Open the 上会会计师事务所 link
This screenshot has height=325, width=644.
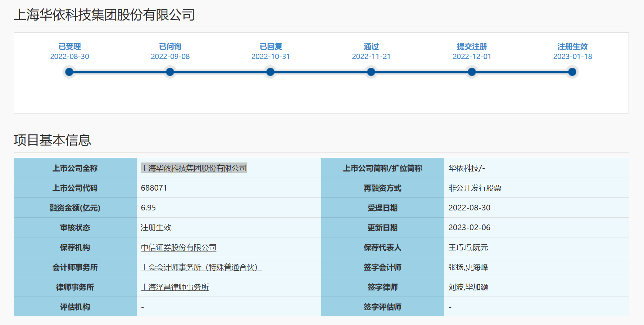click(201, 267)
